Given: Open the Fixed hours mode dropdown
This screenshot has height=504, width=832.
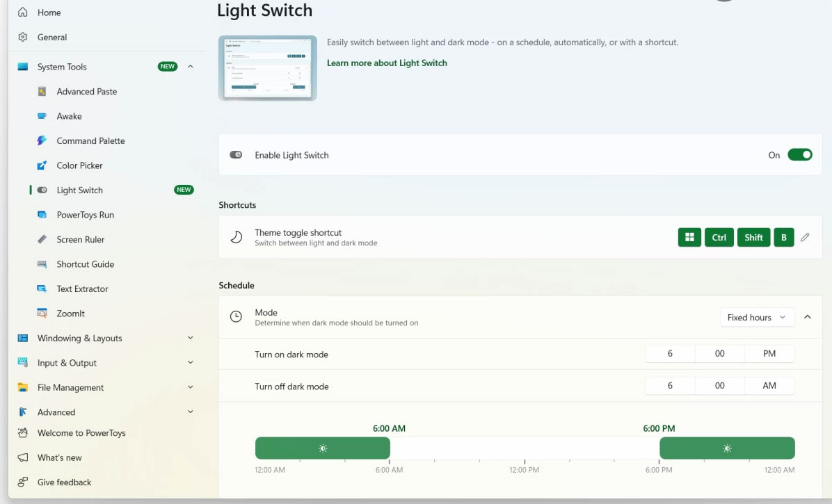Looking at the screenshot, I should [x=757, y=317].
